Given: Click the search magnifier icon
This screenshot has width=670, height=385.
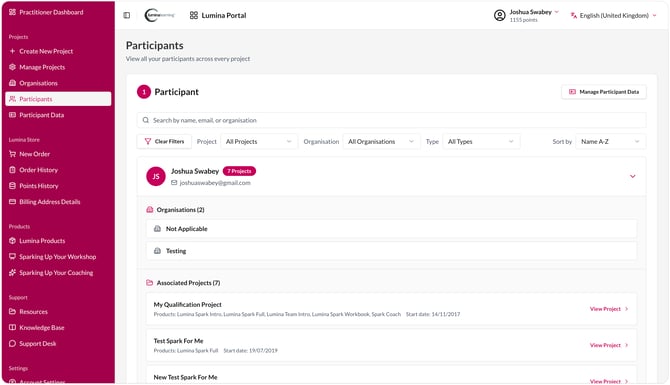Looking at the screenshot, I should click(146, 120).
